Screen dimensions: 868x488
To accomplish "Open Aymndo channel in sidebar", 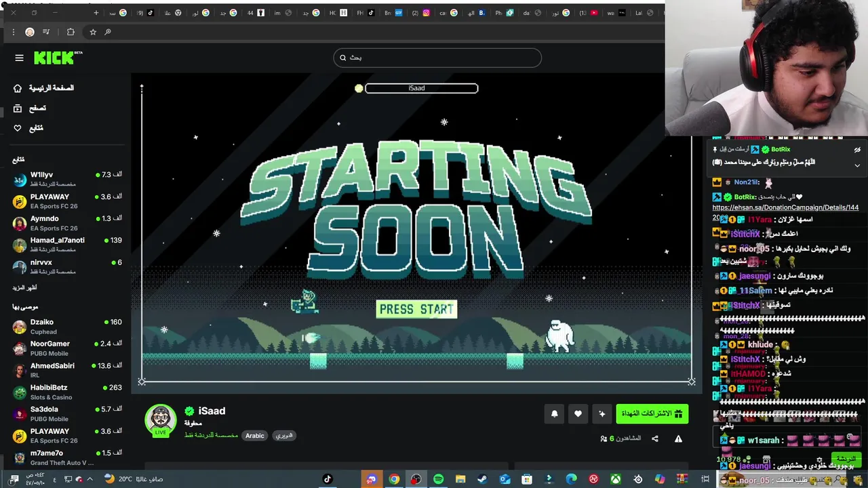I will [67, 223].
